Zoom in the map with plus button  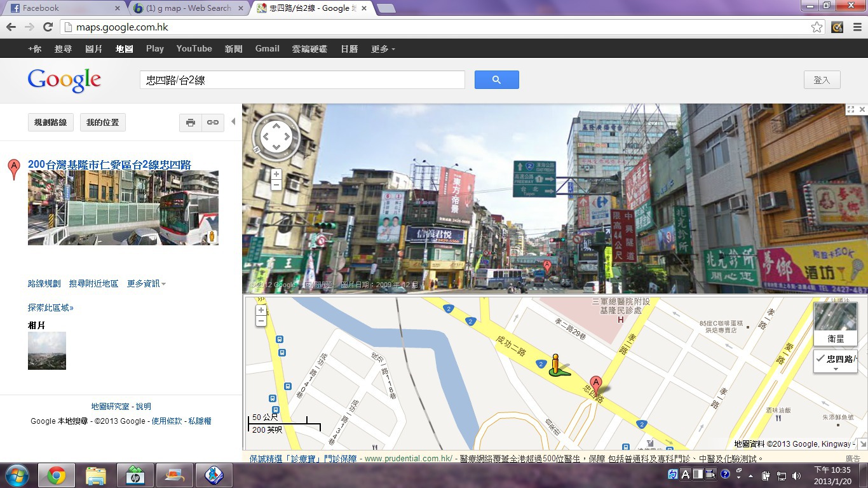coord(261,310)
